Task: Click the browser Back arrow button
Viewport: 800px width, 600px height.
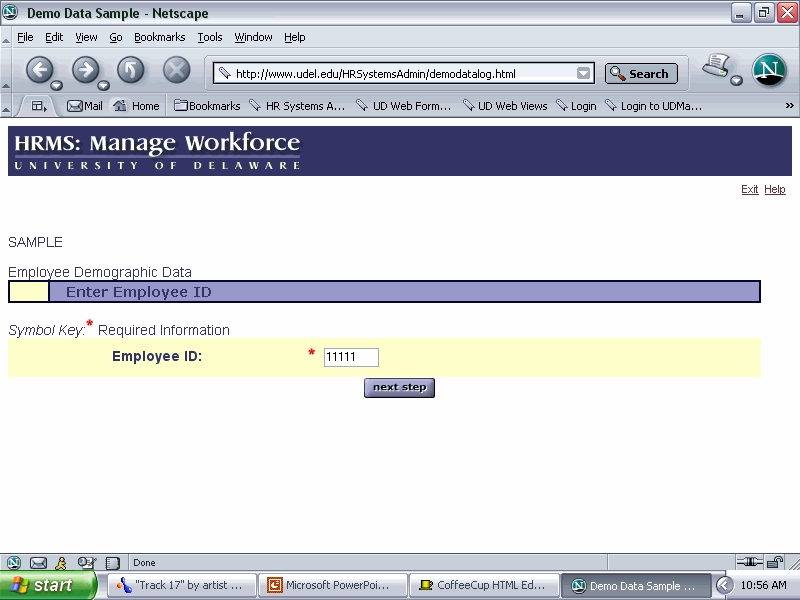Action: [x=39, y=70]
